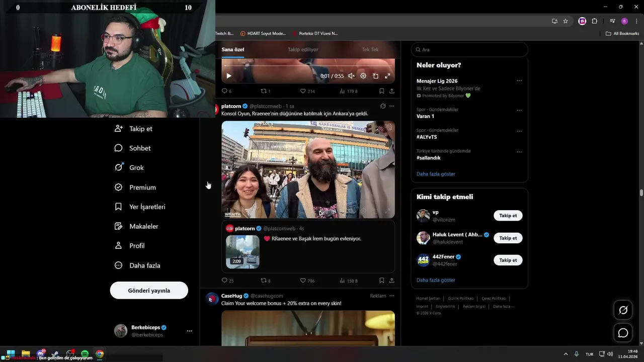Open HDART Soyut Mode bookmark

click(263, 33)
